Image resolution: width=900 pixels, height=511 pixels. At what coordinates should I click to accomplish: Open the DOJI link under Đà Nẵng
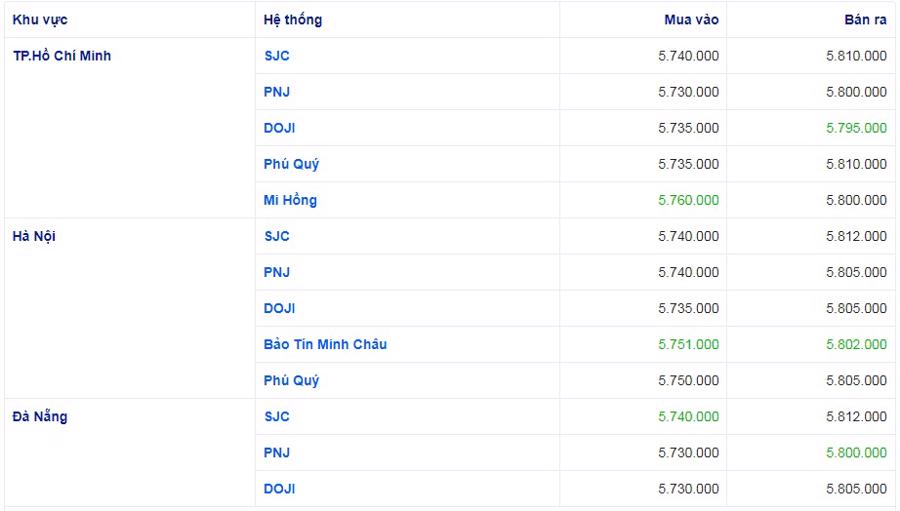point(280,489)
